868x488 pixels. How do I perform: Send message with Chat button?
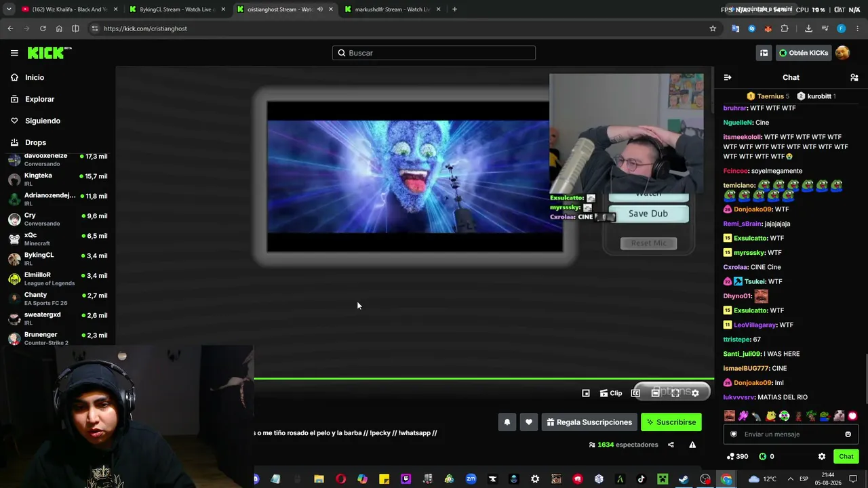[x=846, y=457]
